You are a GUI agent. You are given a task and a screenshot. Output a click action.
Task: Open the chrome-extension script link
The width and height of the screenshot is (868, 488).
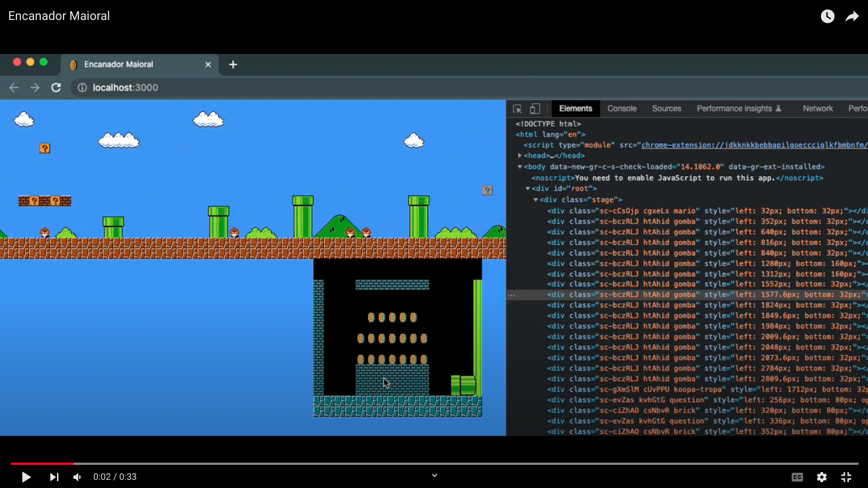(754, 145)
